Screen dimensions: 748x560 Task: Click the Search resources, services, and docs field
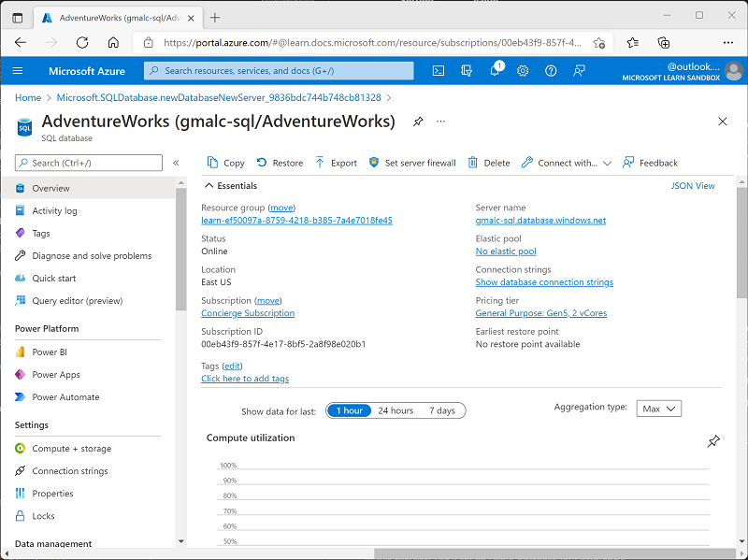pos(279,71)
